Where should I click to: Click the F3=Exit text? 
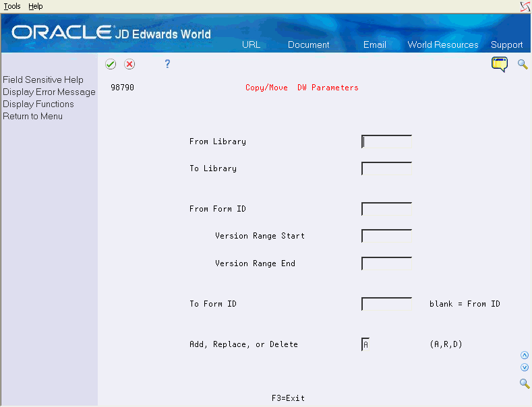[x=288, y=398]
